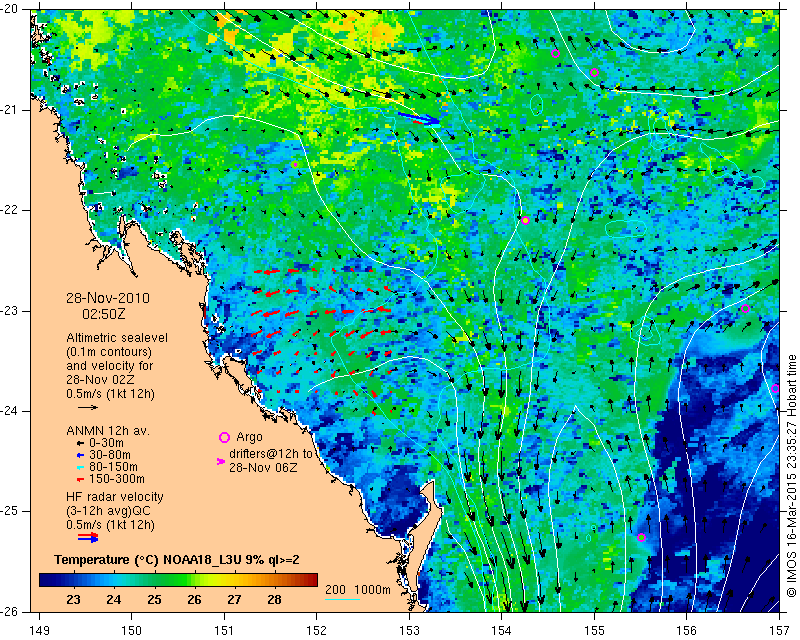
Task: Click the '200 1000m' contour label
Action: 358,590
